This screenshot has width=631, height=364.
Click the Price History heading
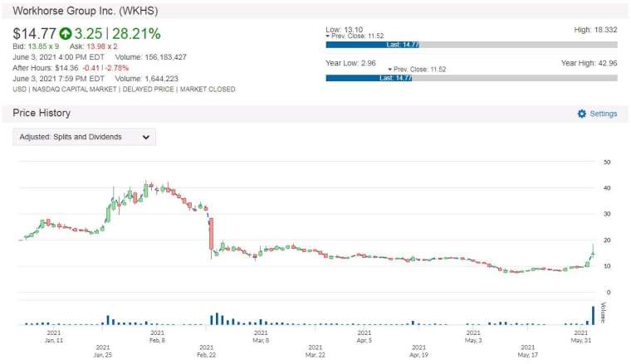(x=42, y=113)
